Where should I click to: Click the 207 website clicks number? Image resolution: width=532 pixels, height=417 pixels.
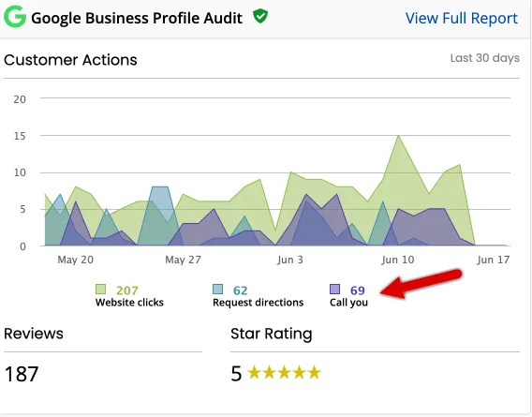[x=127, y=290]
